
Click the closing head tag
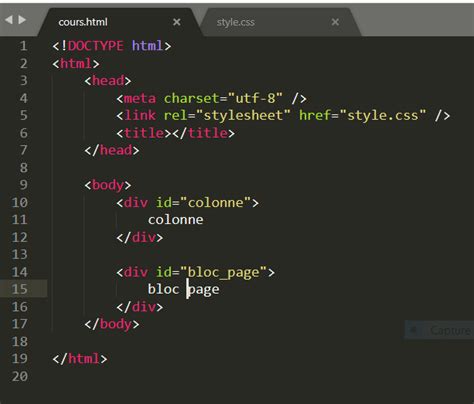(x=112, y=150)
